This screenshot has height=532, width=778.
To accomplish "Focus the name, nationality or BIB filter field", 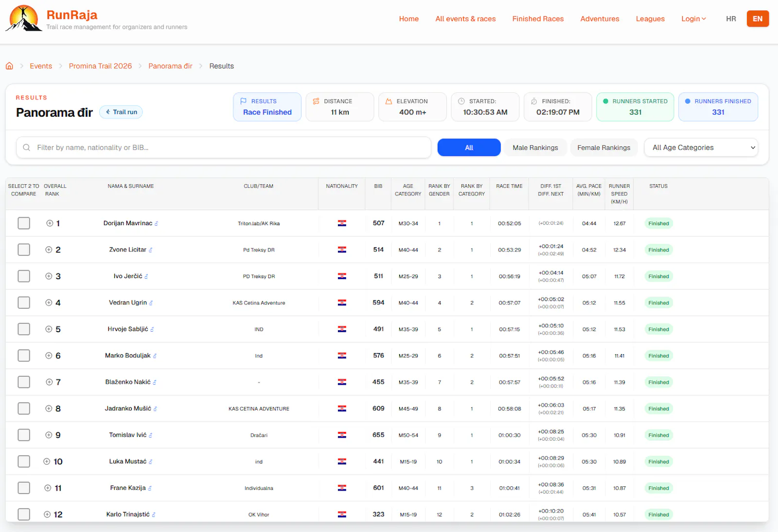I will [x=224, y=147].
